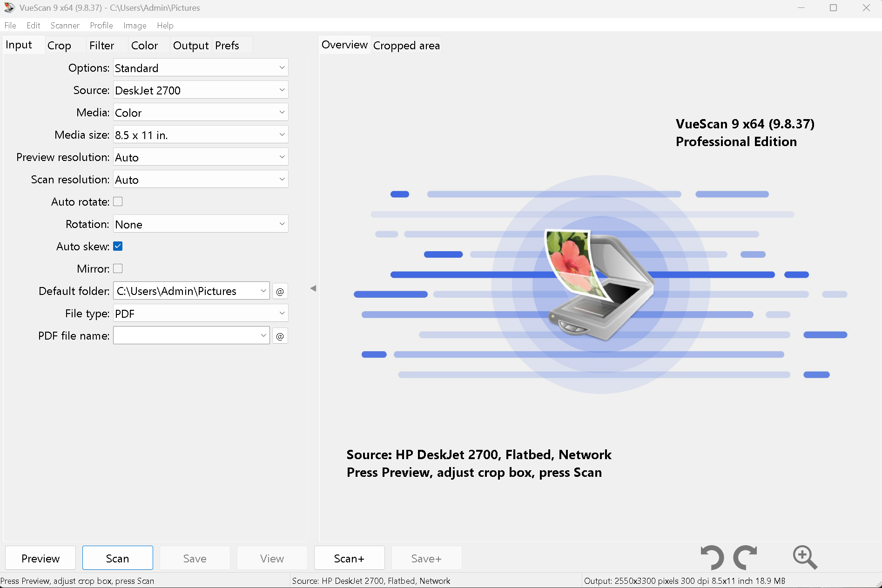Click the Preview button
Image resolution: width=882 pixels, height=588 pixels.
coord(40,558)
